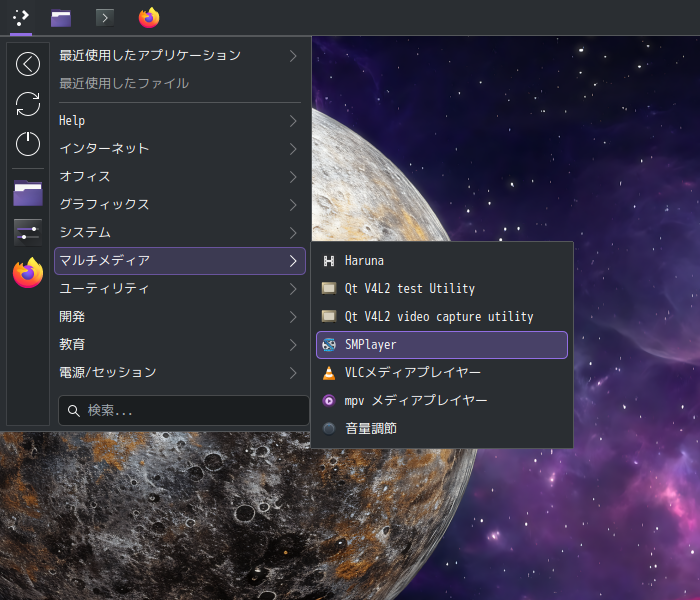This screenshot has height=600, width=700.
Task: Click the magnifier icon in search box
Action: coord(74,411)
